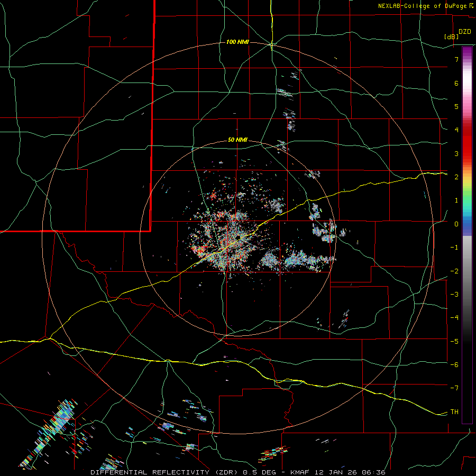This screenshot has width=476, height=476.
Task: Click the 4 value on color scale
Action: 456,130
